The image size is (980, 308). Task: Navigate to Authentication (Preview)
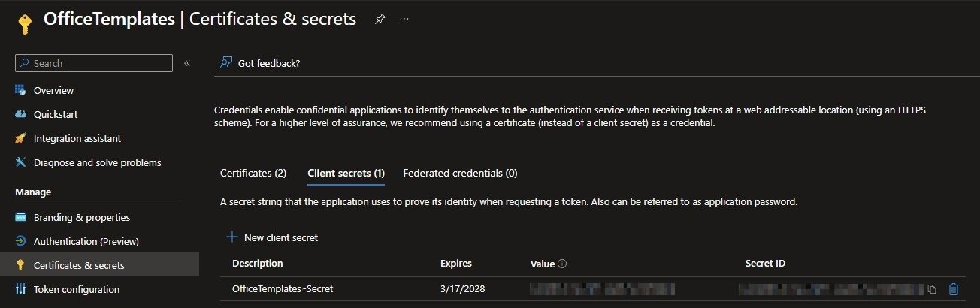click(x=86, y=241)
